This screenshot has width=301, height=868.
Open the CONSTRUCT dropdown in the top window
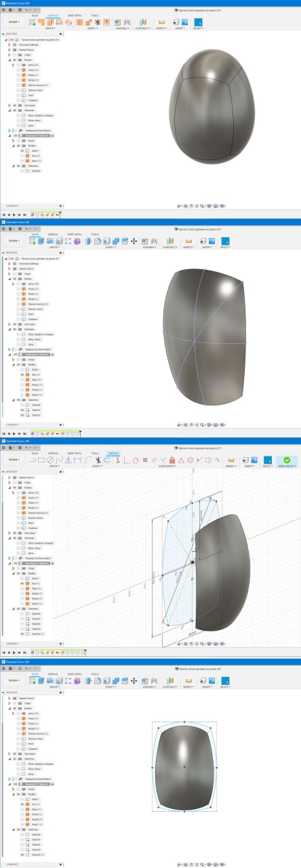[x=144, y=29]
